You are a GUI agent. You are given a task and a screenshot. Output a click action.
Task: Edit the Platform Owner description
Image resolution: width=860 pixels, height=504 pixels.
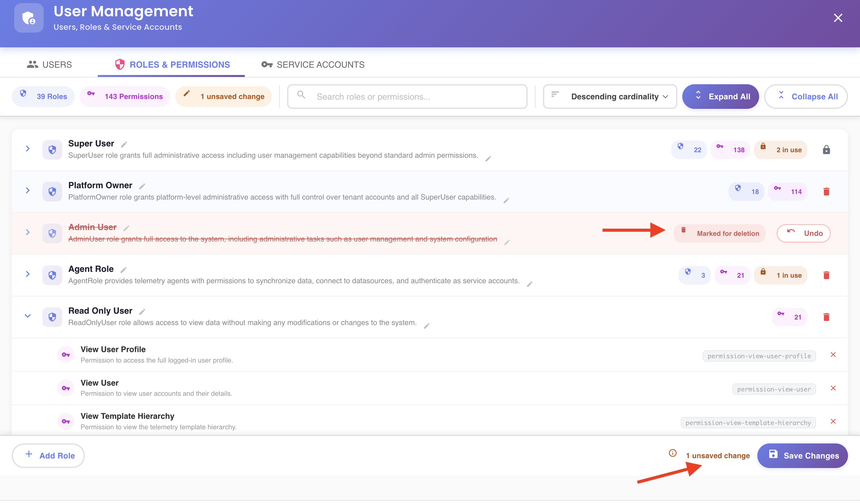click(x=506, y=200)
